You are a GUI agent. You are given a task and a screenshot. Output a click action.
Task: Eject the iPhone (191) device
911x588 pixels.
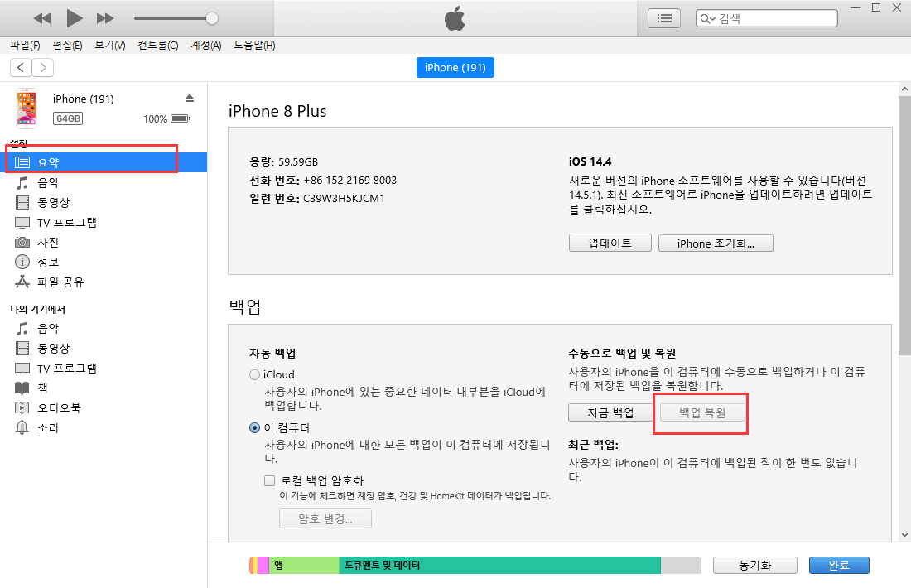coord(190,99)
